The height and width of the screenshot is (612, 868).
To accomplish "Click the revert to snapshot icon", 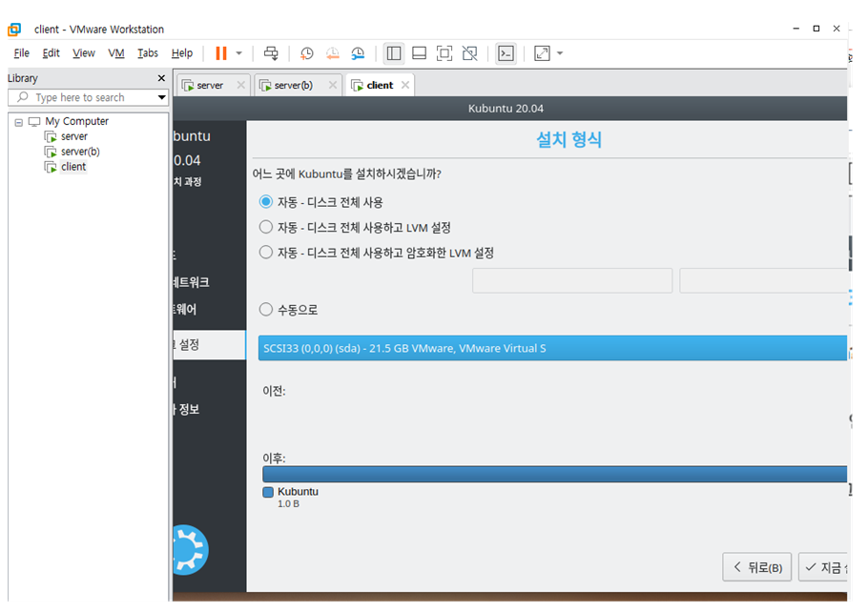I will (x=332, y=53).
